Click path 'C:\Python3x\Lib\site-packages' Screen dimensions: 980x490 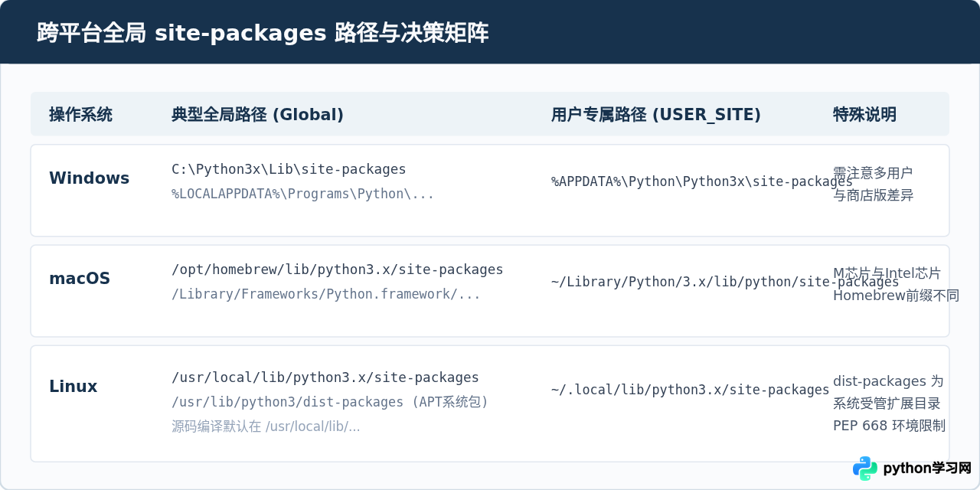pyautogui.click(x=289, y=169)
